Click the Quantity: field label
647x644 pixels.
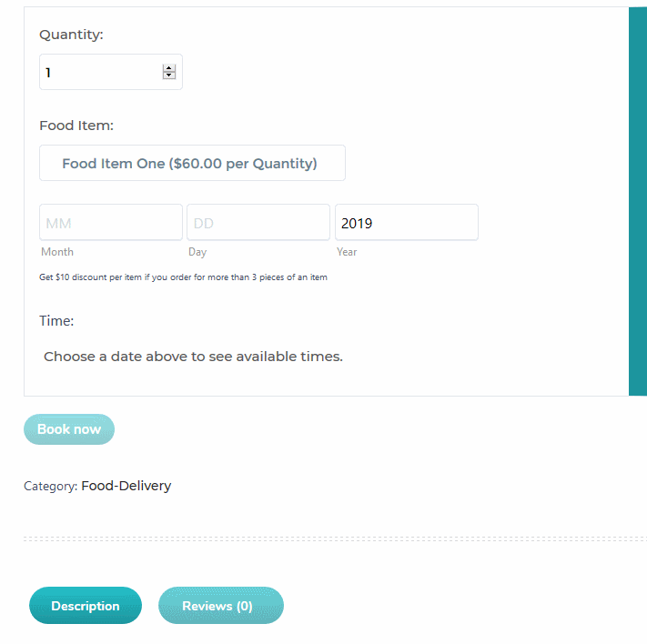point(71,35)
